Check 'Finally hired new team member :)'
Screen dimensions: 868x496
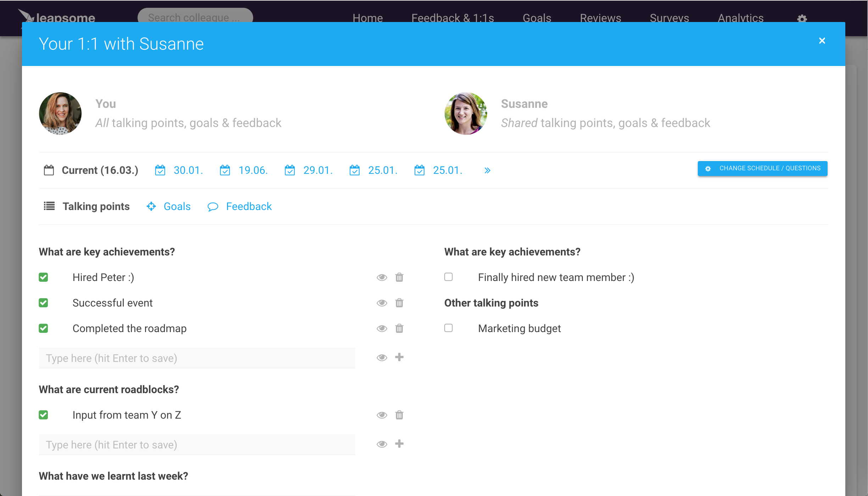click(x=449, y=277)
